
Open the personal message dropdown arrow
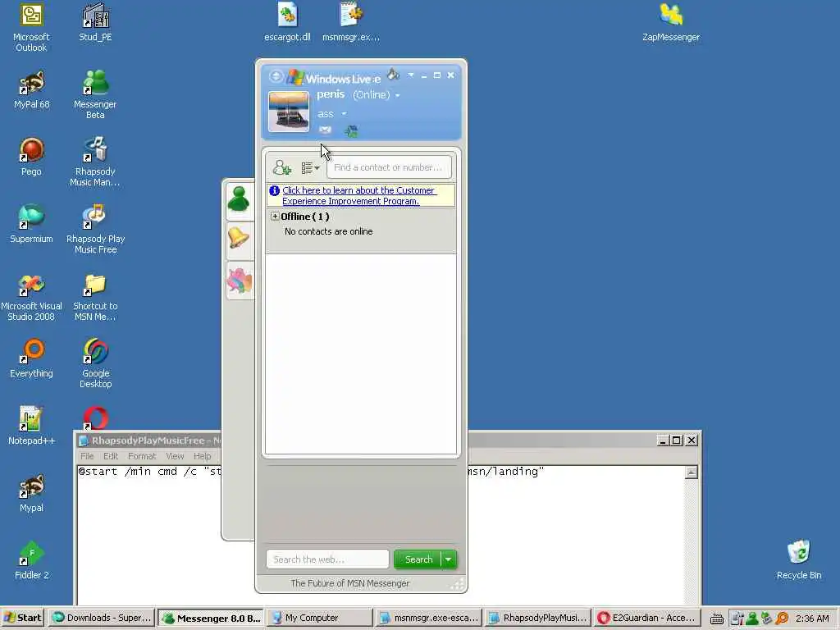(344, 114)
